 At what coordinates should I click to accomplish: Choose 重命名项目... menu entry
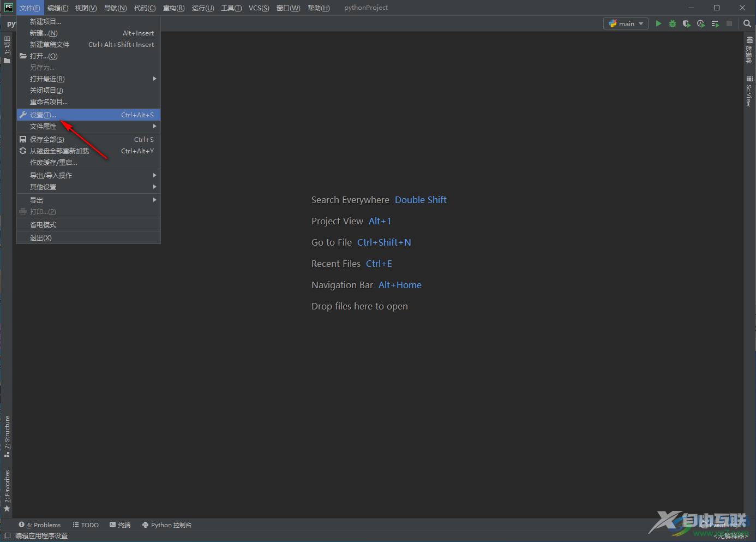88,102
